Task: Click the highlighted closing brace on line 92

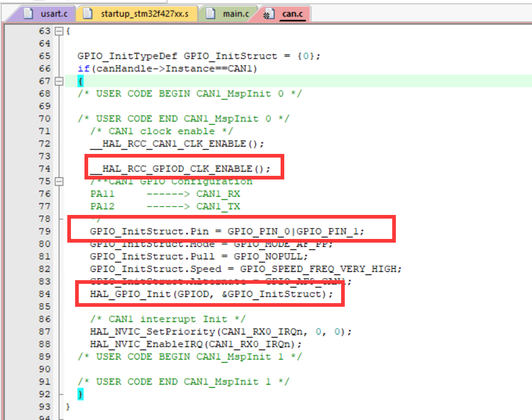Action: [x=80, y=394]
